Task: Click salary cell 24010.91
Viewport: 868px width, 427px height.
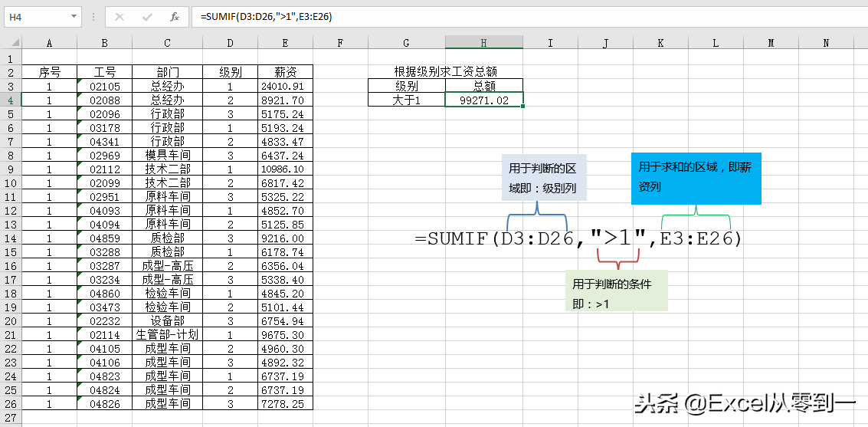Action: (285, 86)
